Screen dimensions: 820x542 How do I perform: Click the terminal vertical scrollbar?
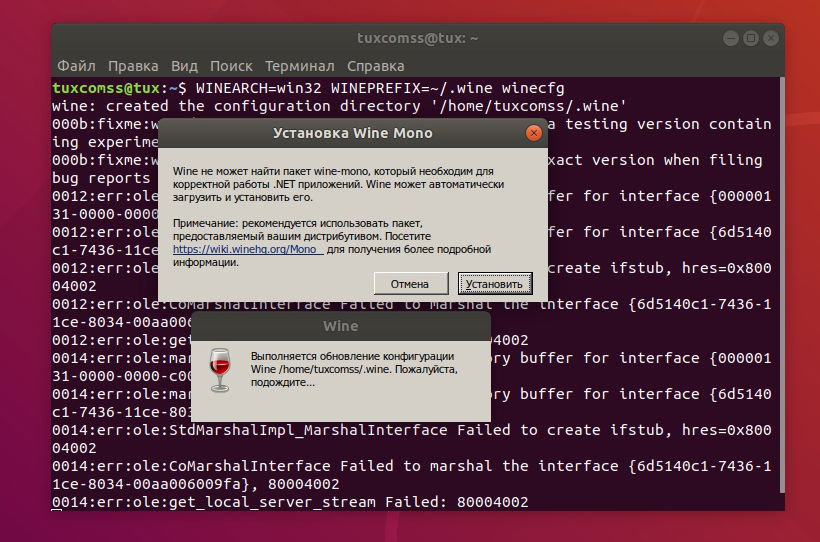782,285
